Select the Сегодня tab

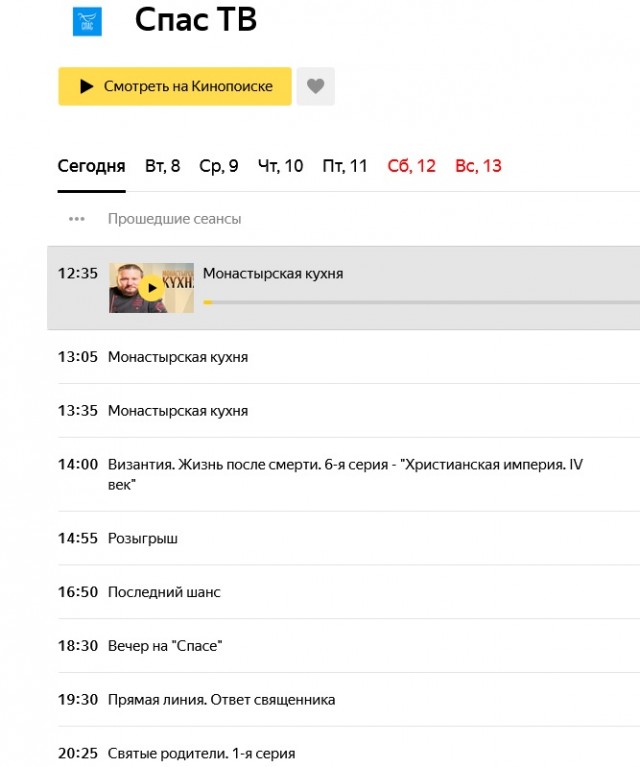point(91,166)
